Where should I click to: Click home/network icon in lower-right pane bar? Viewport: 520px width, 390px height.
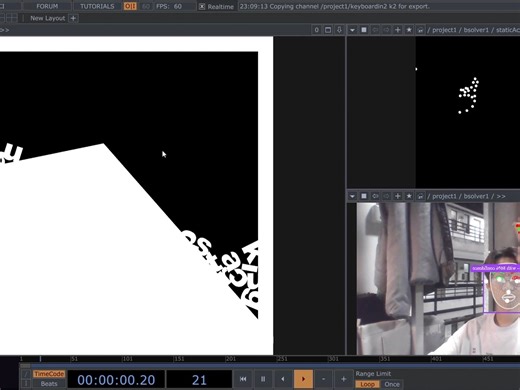(x=420, y=196)
